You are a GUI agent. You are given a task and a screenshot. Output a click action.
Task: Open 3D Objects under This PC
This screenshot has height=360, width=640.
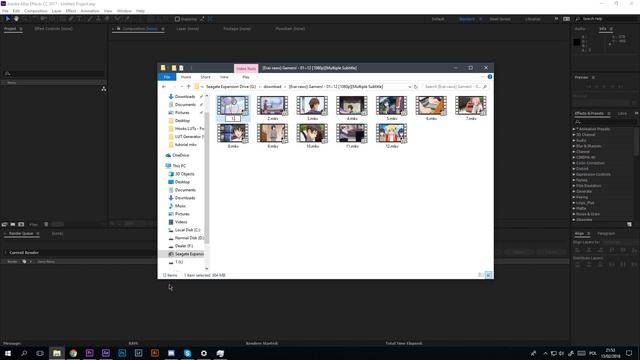click(182, 174)
